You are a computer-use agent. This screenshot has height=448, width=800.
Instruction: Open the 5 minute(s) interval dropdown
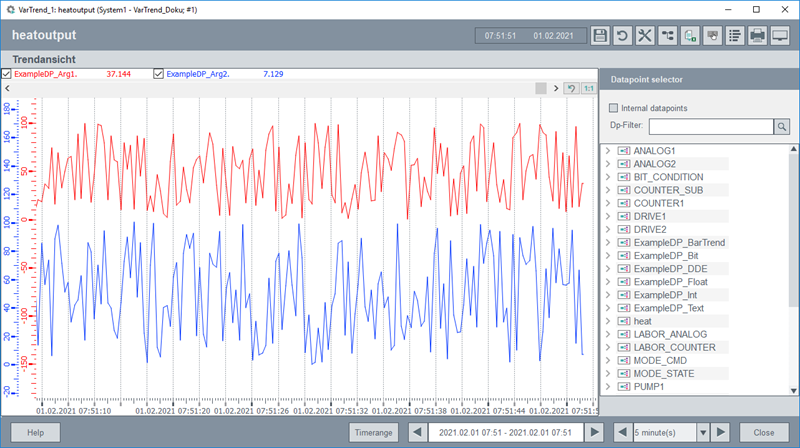(x=702, y=432)
